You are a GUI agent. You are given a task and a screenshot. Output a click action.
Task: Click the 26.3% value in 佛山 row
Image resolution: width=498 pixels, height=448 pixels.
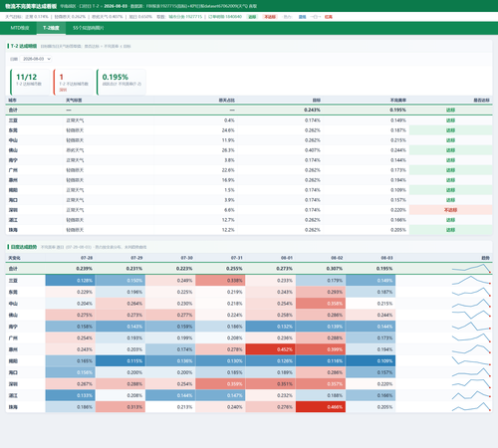point(228,150)
